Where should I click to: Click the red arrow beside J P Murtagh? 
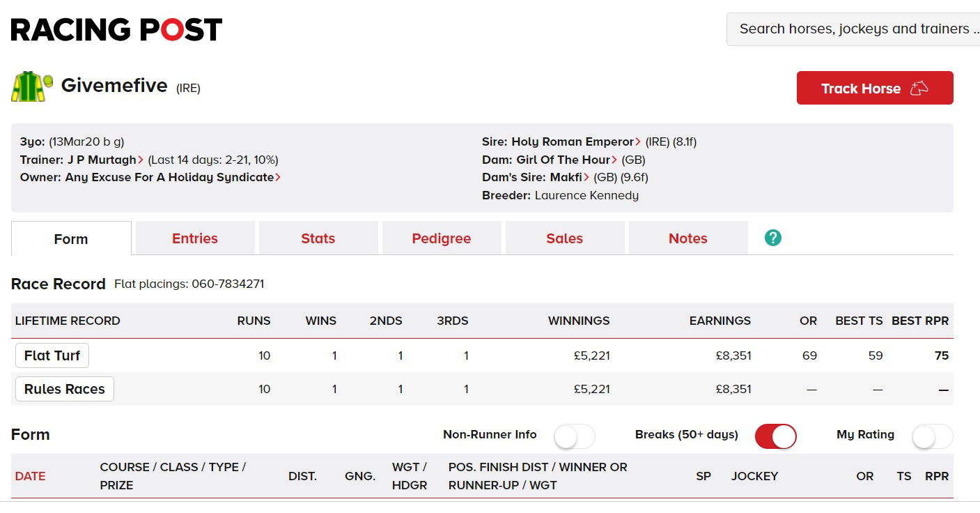(x=141, y=160)
